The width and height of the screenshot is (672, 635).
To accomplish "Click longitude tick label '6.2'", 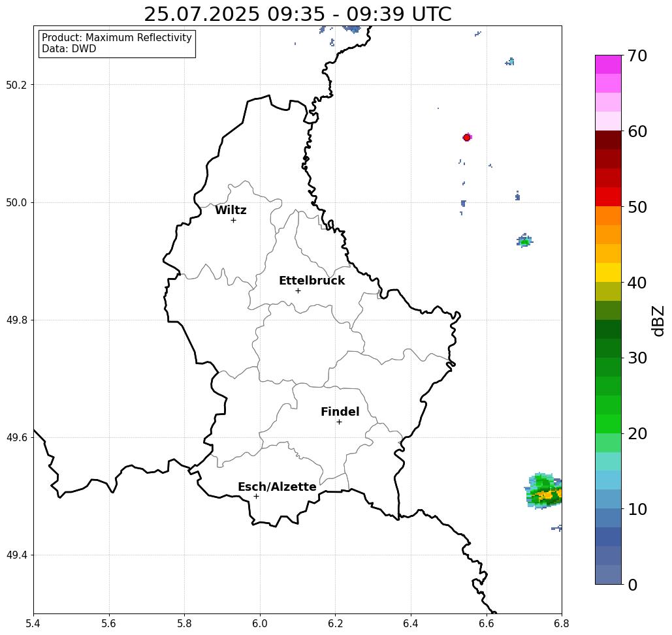I will (x=335, y=623).
